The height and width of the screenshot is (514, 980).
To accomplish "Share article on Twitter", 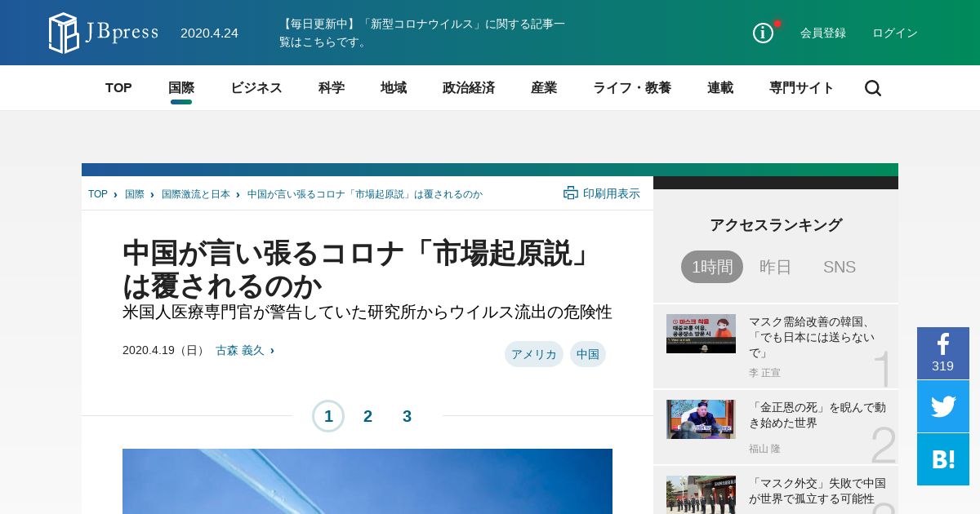I will (943, 406).
